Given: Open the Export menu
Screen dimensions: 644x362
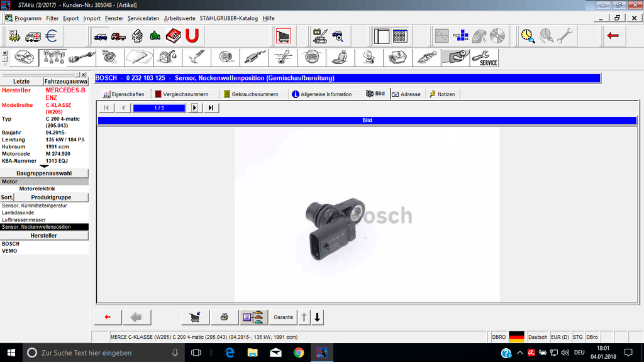Looking at the screenshot, I should pyautogui.click(x=70, y=18).
